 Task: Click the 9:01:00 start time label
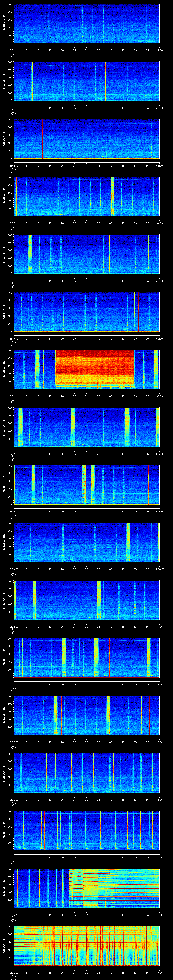coord(14,684)
